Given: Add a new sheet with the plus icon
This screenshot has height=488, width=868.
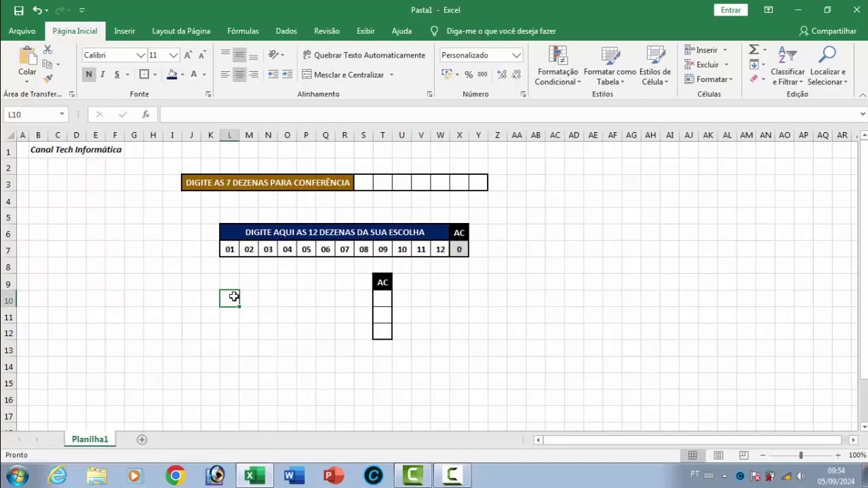Looking at the screenshot, I should click(142, 439).
